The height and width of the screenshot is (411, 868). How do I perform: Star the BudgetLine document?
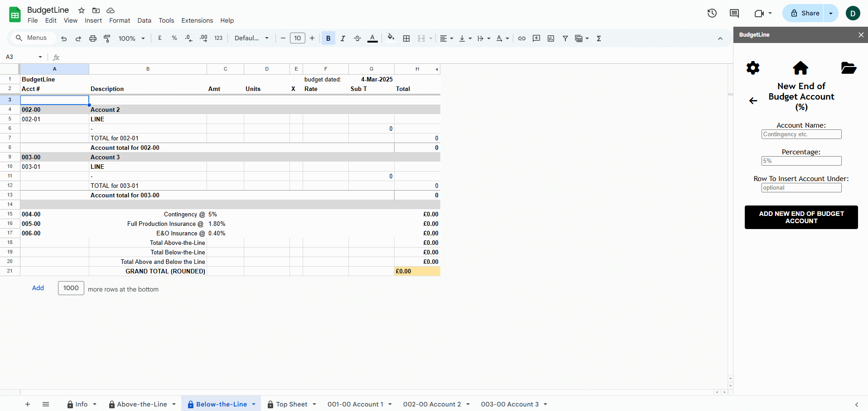[x=82, y=10]
